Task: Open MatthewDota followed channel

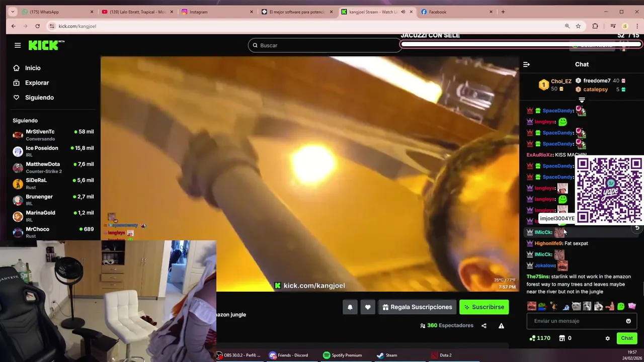Action: point(53,167)
